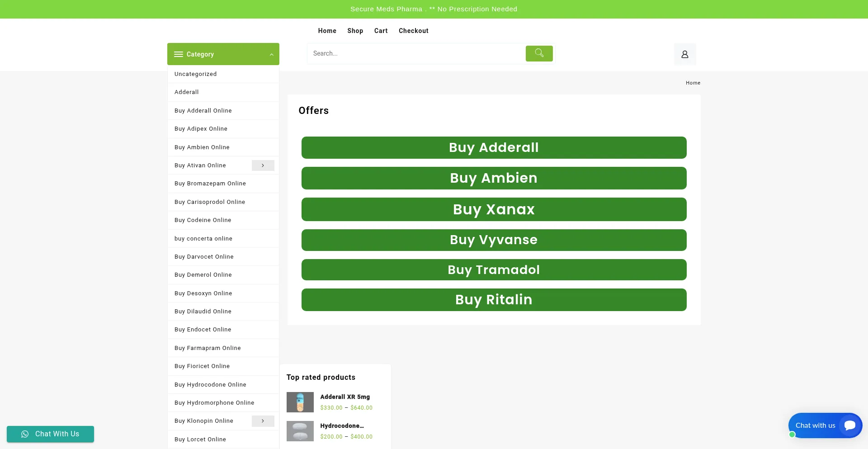The image size is (868, 449).
Task: Expand the Buy Klonopin Online submenu arrow
Action: tap(263, 421)
